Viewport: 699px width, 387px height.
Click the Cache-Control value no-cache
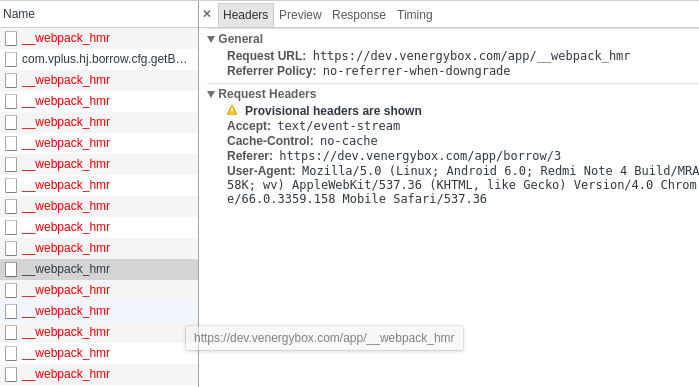(349, 141)
